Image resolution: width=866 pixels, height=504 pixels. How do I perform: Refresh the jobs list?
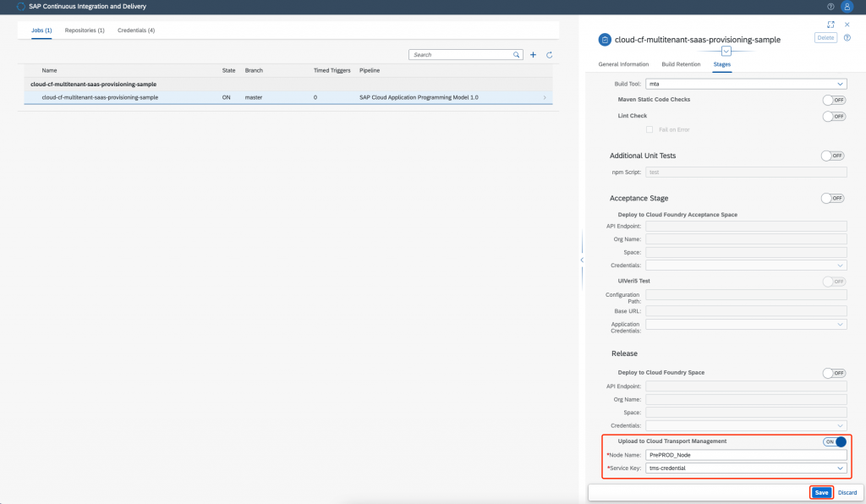(x=549, y=55)
